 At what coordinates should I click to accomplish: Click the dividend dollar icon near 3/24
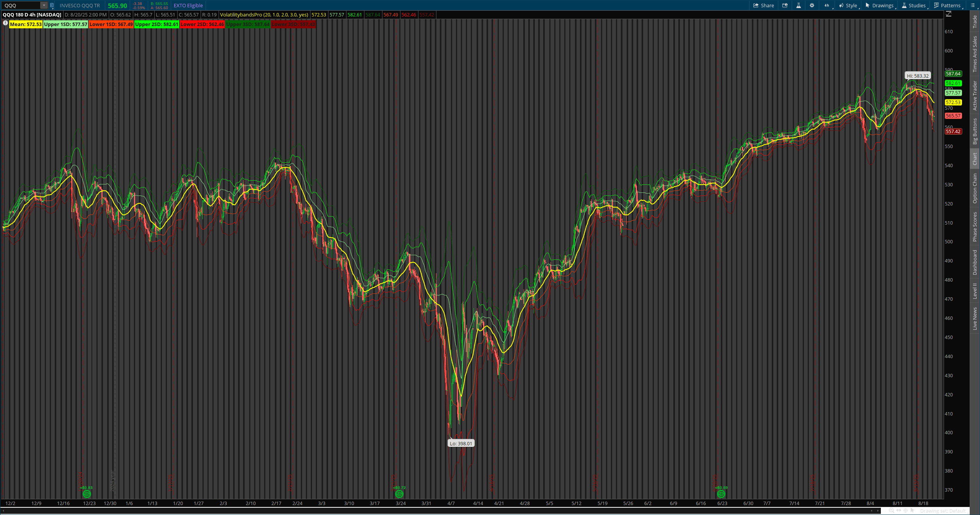pos(399,494)
